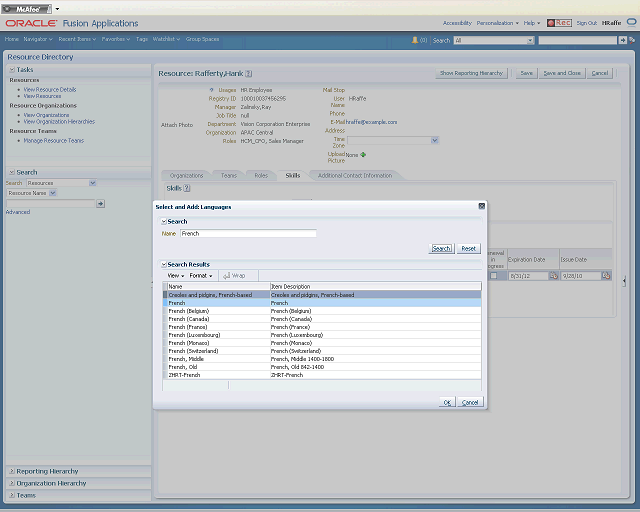Click the icon at far right of header
The height and width of the screenshot is (512, 640).
pos(631,22)
